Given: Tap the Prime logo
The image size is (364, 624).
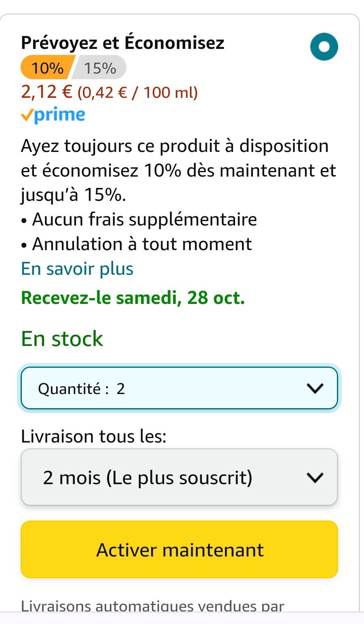Looking at the screenshot, I should click(x=59, y=115).
